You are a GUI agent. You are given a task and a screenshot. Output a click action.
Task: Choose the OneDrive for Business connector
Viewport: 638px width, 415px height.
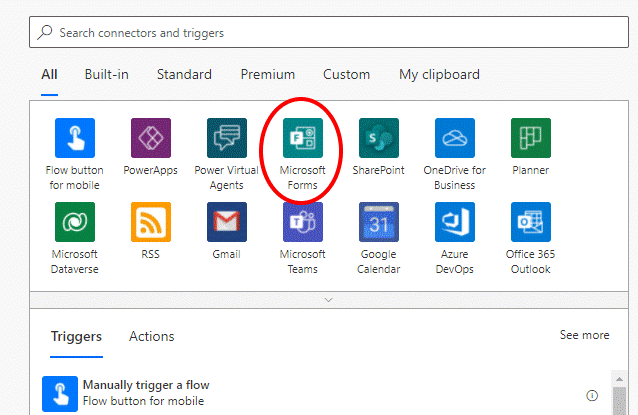coord(454,138)
